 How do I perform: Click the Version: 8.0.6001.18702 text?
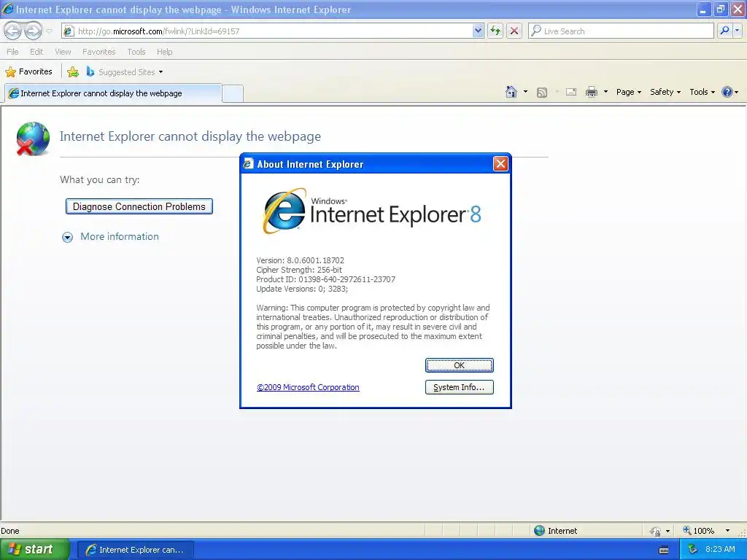pyautogui.click(x=300, y=260)
